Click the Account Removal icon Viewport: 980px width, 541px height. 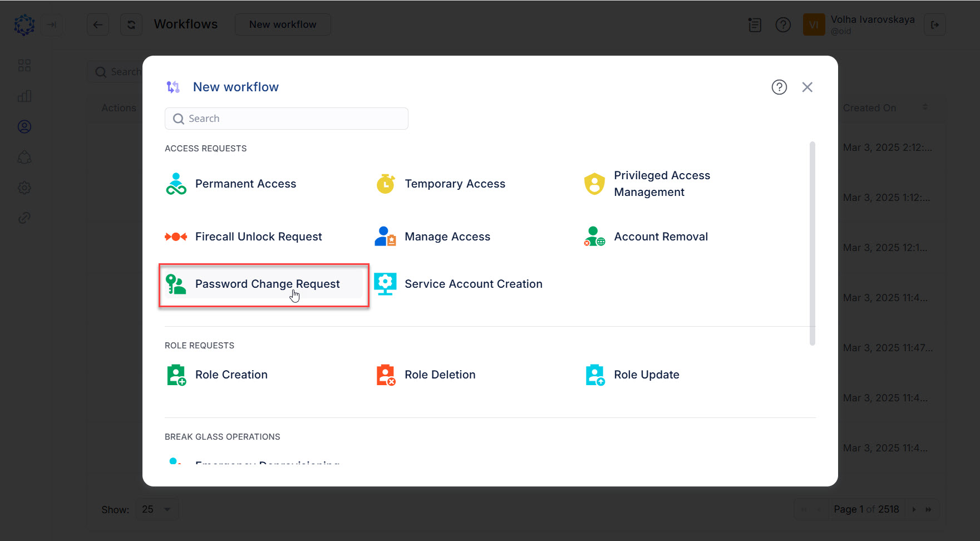tap(594, 236)
